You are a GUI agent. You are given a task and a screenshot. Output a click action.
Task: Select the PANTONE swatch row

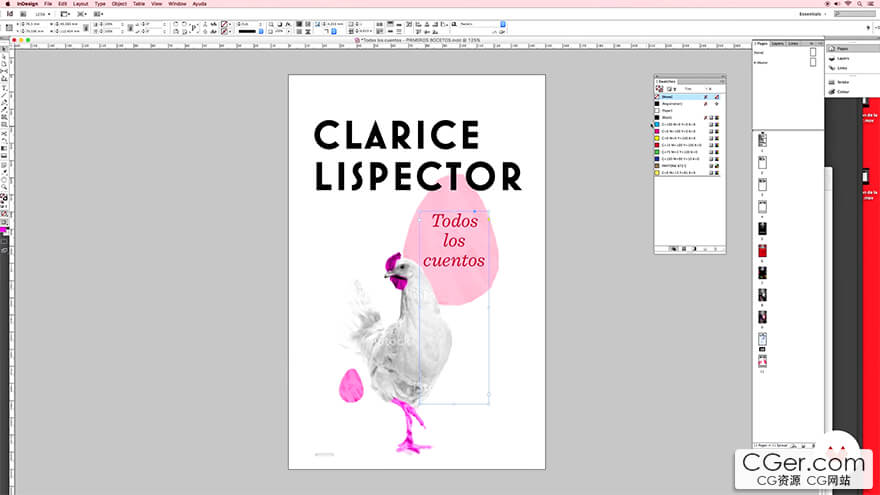tap(688, 166)
